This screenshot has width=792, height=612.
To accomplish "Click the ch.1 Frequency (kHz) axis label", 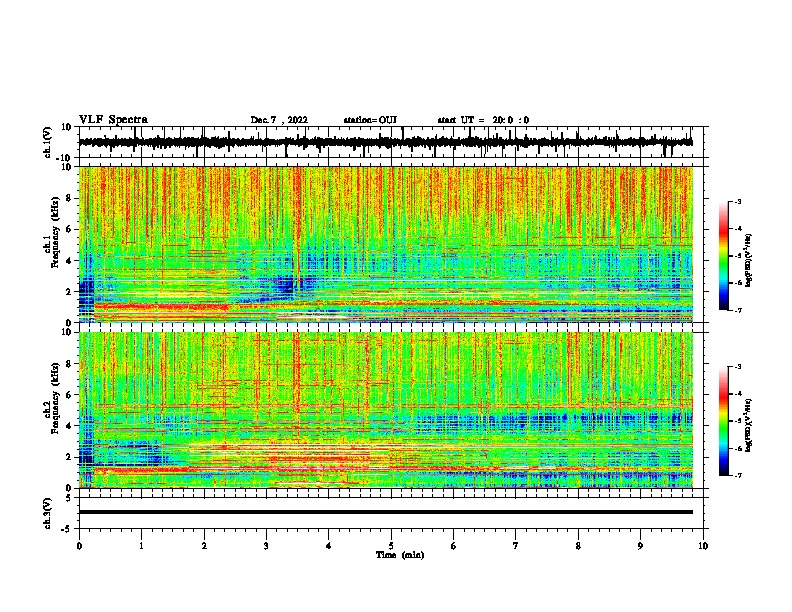I will [x=51, y=232].
